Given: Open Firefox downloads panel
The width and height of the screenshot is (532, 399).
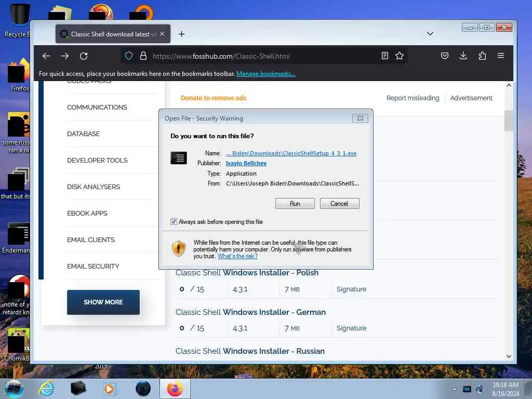Looking at the screenshot, I should pos(463,56).
